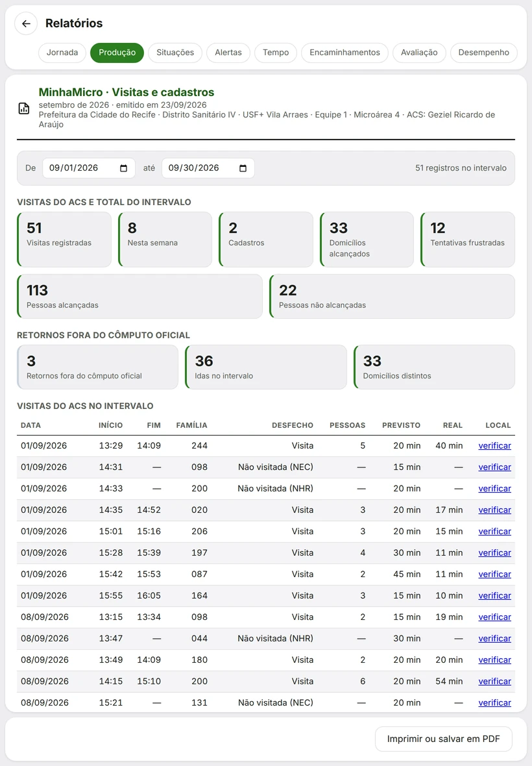Click verificar for 15:01 family 206 row
Image resolution: width=532 pixels, height=766 pixels.
click(x=494, y=532)
